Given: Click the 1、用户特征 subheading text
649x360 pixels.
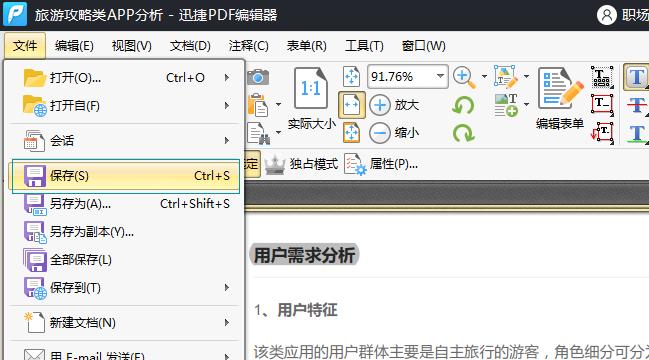Looking at the screenshot, I should click(x=296, y=310).
